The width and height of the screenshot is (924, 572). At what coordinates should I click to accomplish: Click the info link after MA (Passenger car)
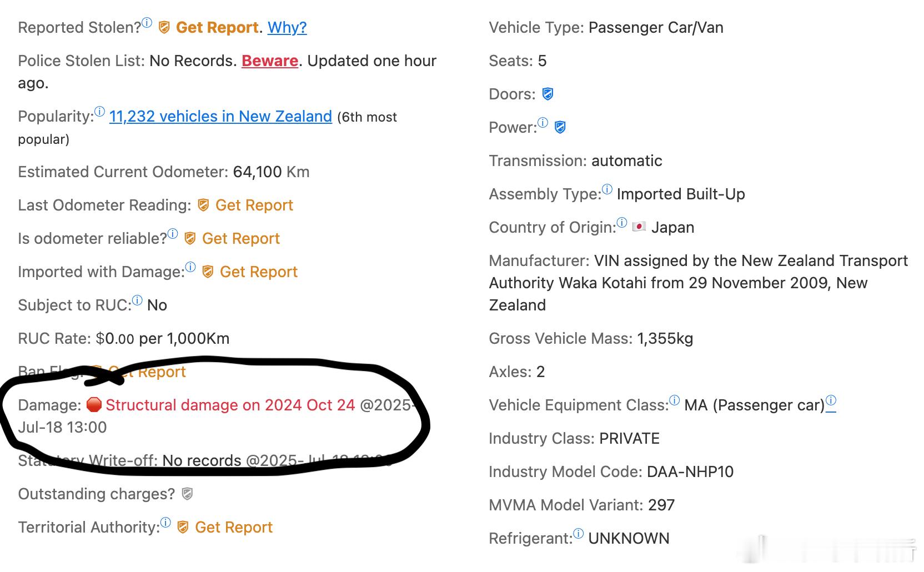point(831,402)
